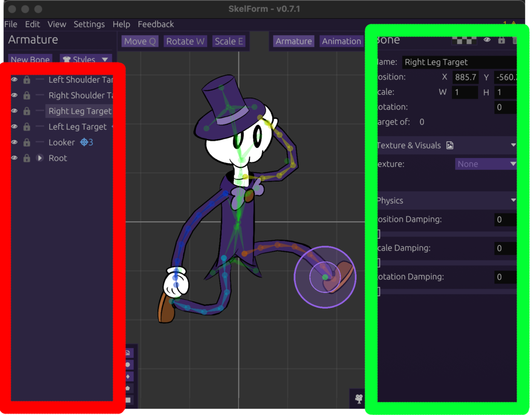
Task: Click the lock icon in Bone panel header
Action: (x=501, y=41)
